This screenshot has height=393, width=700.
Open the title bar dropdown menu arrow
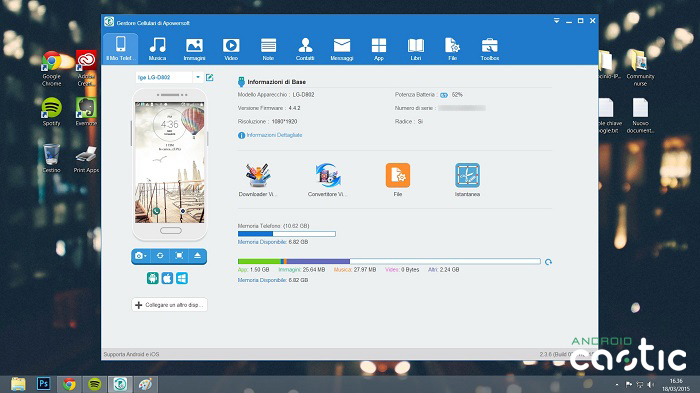pos(556,21)
